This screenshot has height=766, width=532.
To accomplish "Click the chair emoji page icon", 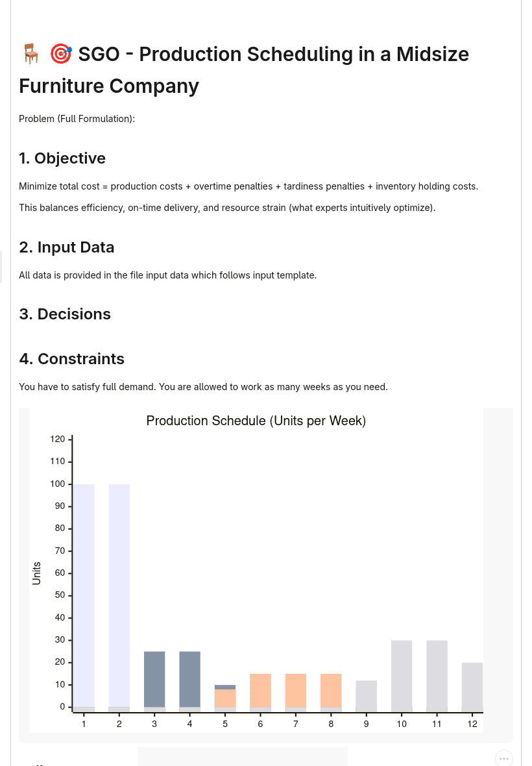I will click(30, 54).
